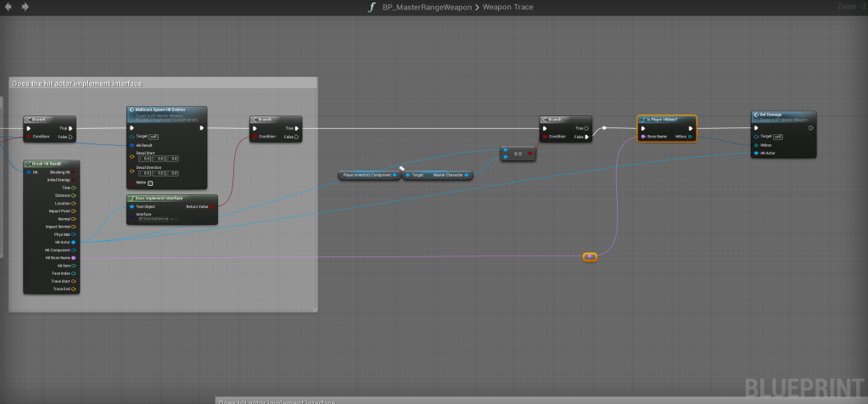
Task: Open the Interface dropdown on Does Implement Interface
Action: [155, 219]
